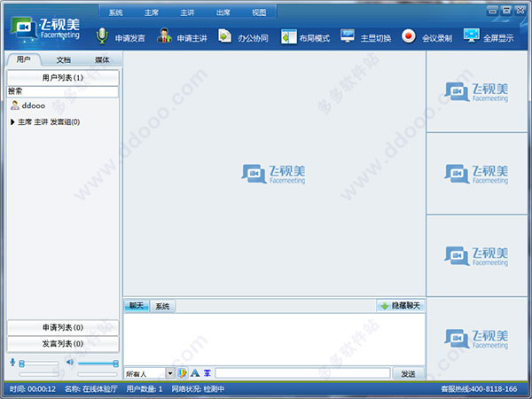Image resolution: width=532 pixels, height=399 pixels.
Task: Click the 办公协同 label
Action: coord(253,38)
